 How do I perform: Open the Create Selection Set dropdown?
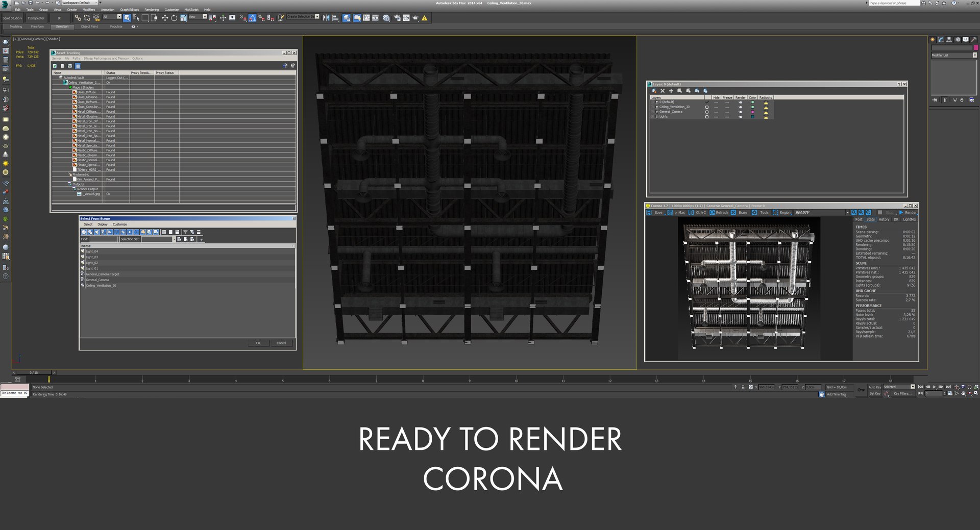[303, 17]
